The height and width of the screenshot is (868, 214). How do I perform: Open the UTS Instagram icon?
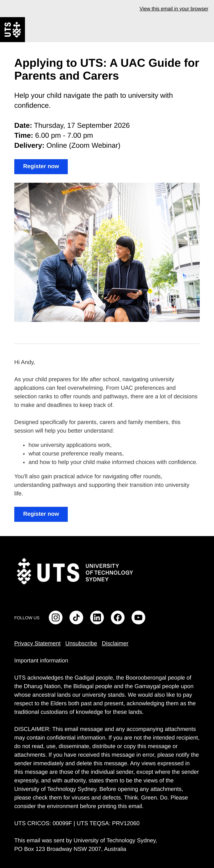(55, 617)
